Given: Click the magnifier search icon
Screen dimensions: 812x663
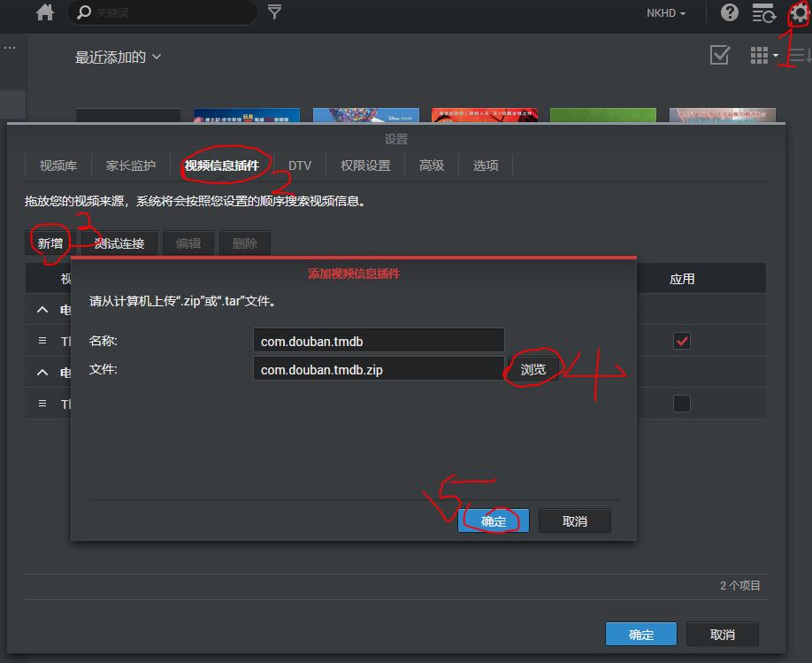Looking at the screenshot, I should (x=83, y=12).
